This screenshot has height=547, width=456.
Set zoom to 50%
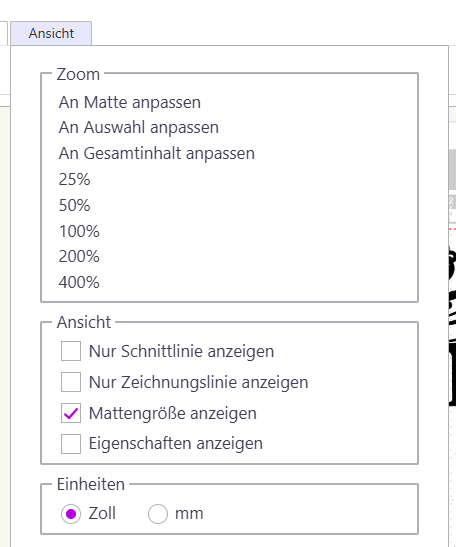[74, 205]
